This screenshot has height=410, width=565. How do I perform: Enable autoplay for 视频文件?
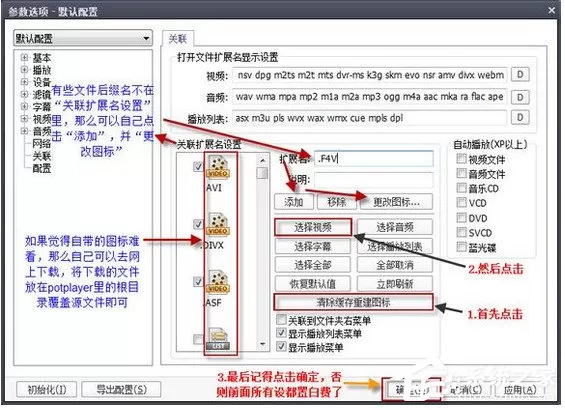click(461, 159)
